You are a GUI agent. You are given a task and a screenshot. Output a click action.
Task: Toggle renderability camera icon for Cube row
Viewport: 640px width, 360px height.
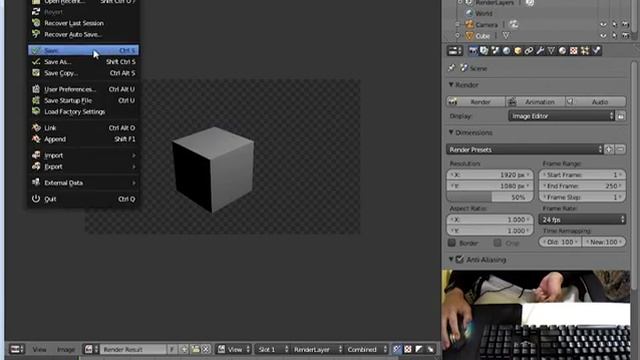(x=625, y=36)
